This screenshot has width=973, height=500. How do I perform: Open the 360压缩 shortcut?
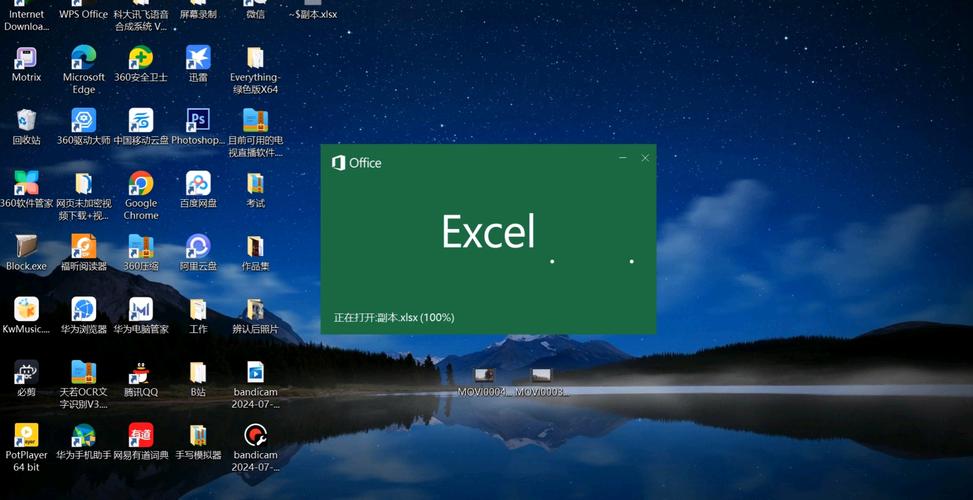coord(141,253)
